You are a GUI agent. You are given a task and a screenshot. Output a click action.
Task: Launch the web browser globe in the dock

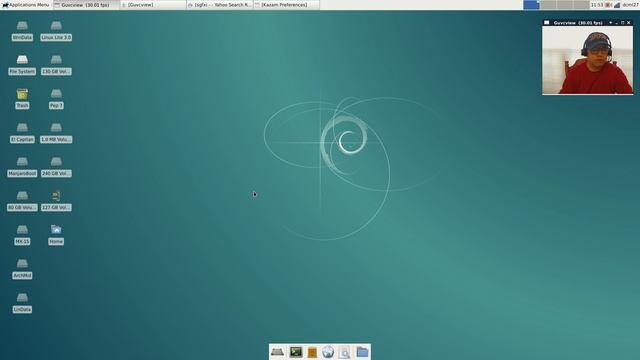pyautogui.click(x=328, y=352)
